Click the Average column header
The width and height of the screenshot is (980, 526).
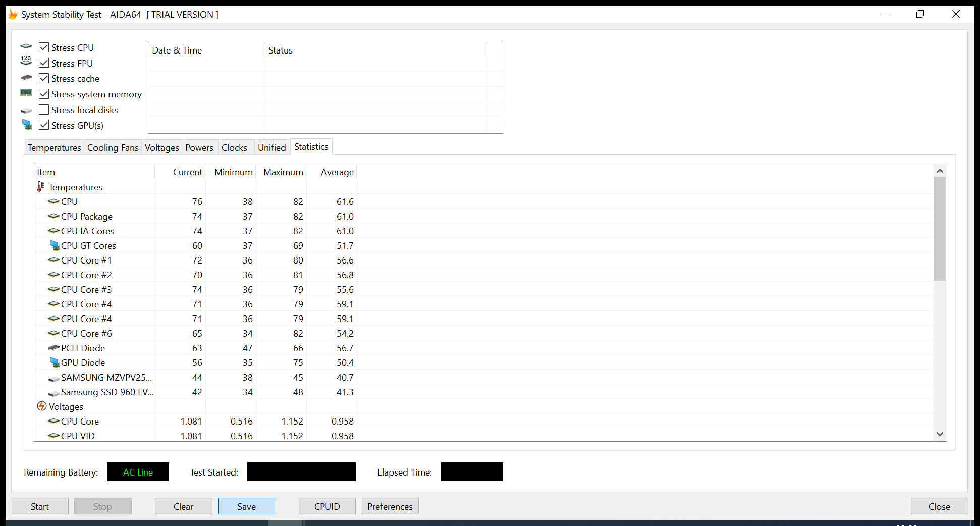click(332, 172)
